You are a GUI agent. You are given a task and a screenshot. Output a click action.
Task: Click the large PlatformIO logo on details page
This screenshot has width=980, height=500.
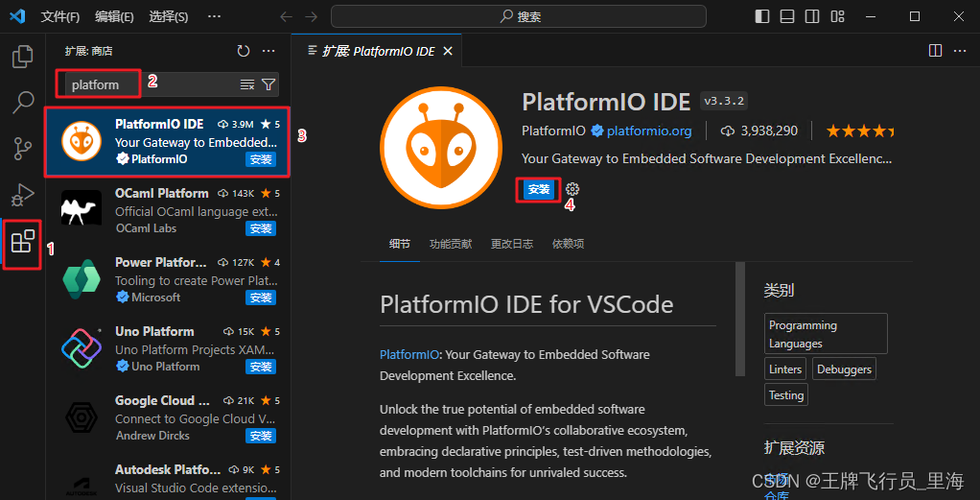coord(441,149)
